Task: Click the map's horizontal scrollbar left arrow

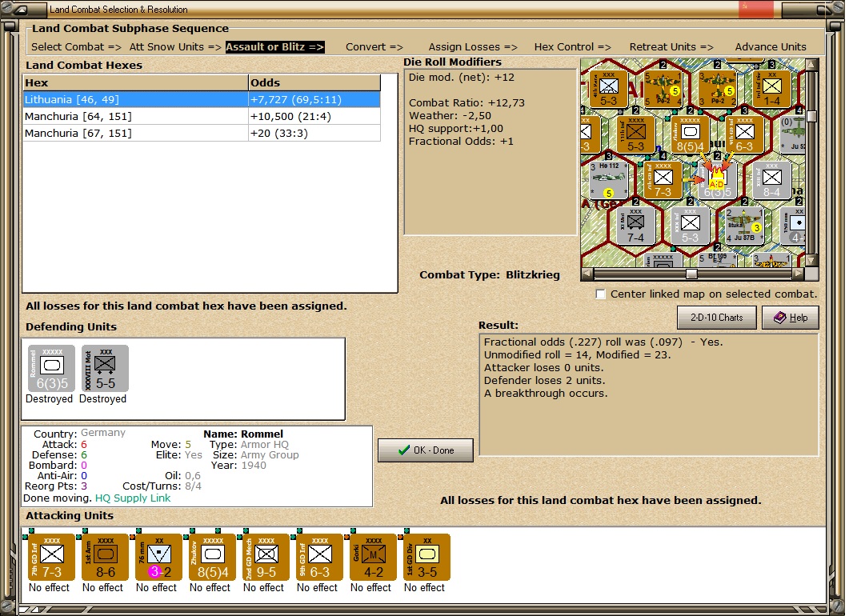Action: tap(587, 273)
